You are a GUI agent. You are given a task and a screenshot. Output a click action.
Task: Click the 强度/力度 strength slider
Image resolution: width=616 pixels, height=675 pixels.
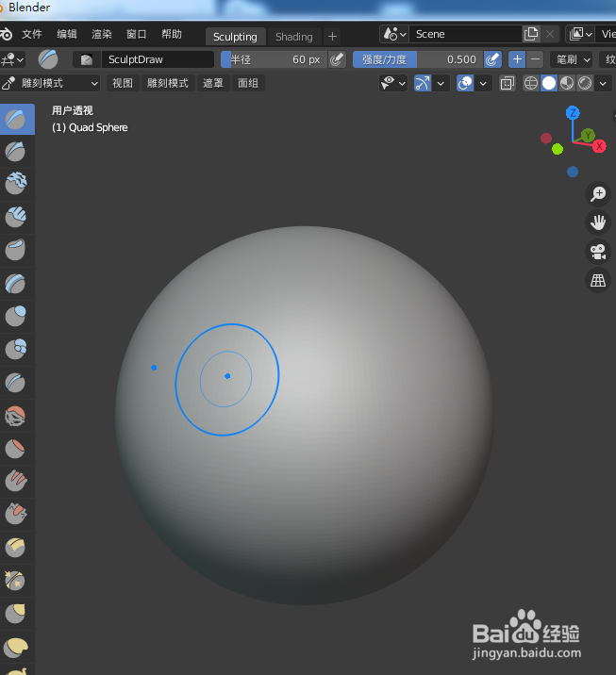pos(418,59)
